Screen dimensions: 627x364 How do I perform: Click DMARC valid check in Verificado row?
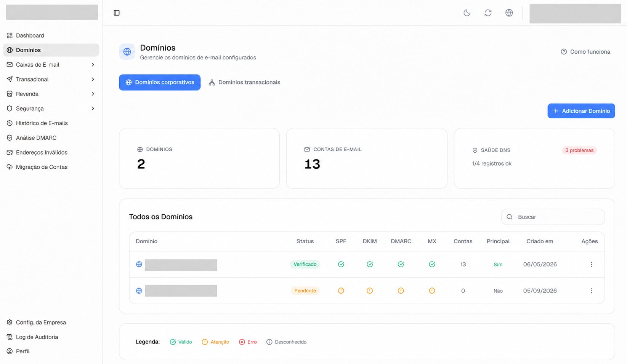401,264
